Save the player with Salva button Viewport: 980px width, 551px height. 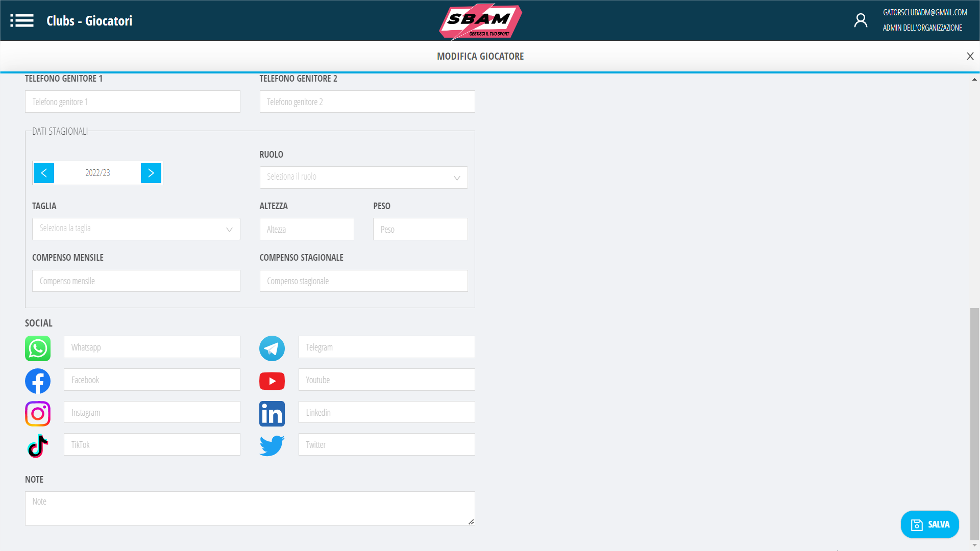tap(929, 524)
